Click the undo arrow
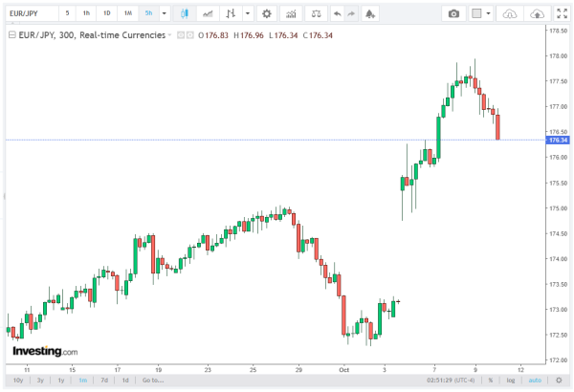574x392 pixels. tap(336, 13)
